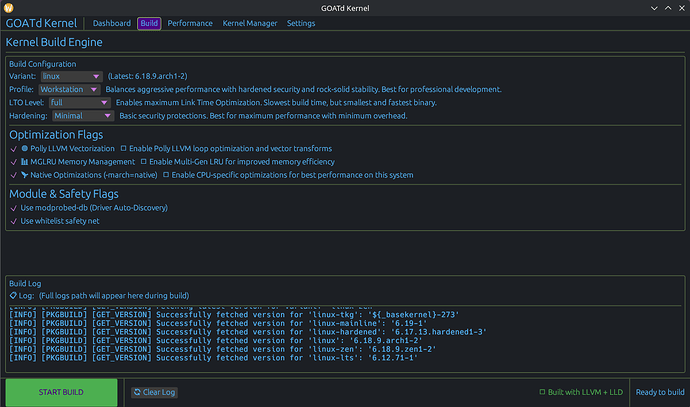Open the Performance tab
Image resolution: width=690 pixels, height=407 pixels.
click(x=189, y=22)
